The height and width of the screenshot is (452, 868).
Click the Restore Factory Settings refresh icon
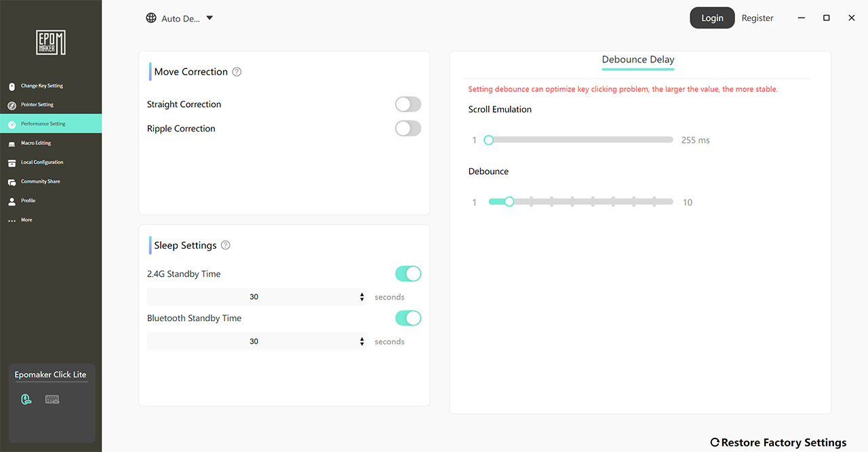click(x=715, y=443)
